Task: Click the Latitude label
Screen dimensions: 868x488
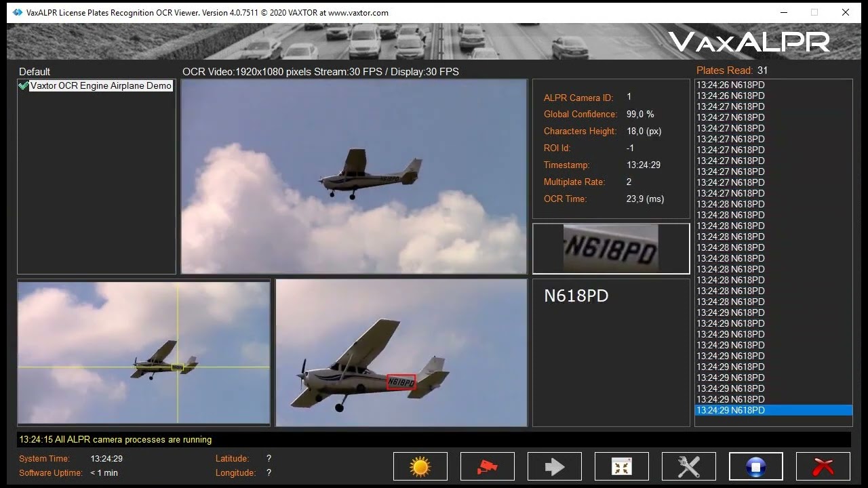Action: (233, 459)
